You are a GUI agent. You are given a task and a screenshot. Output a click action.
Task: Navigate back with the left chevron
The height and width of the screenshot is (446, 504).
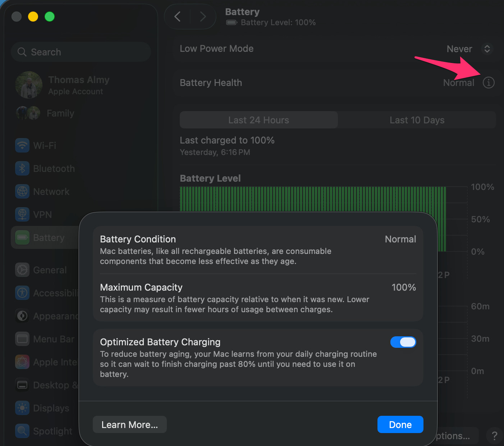[178, 17]
